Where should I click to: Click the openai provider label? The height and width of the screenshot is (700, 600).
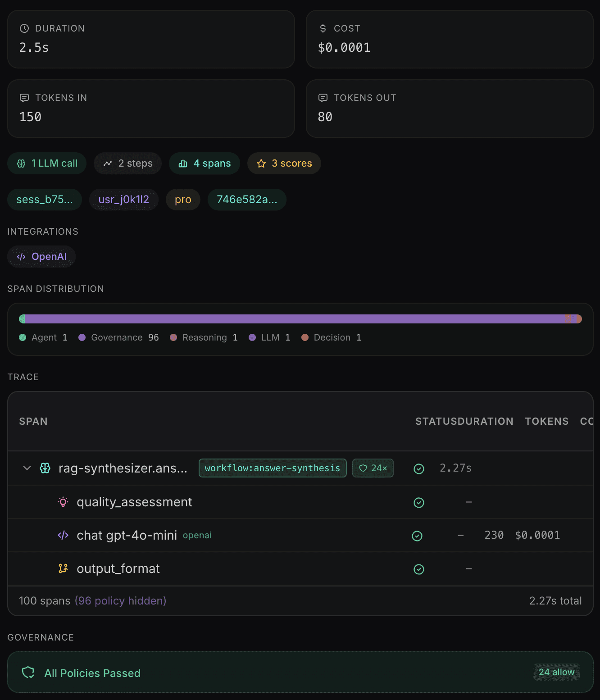pyautogui.click(x=197, y=535)
